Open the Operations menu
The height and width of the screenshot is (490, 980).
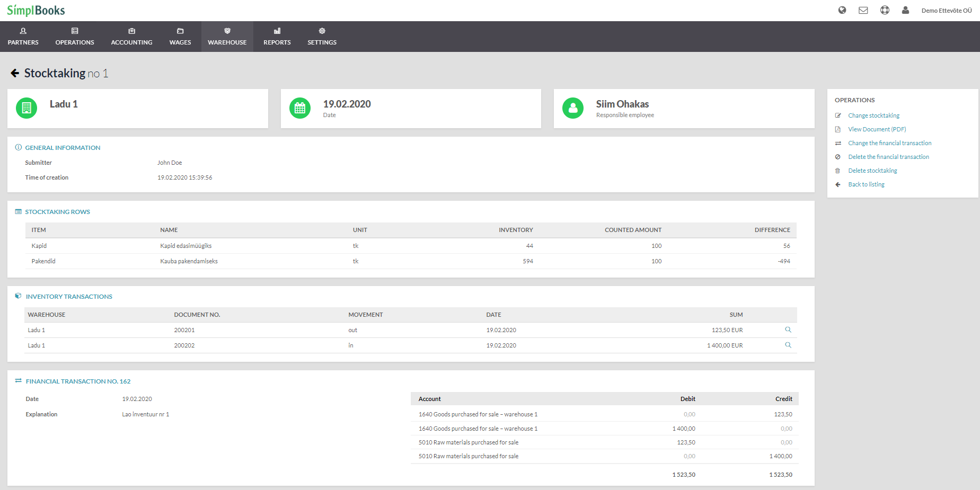(x=75, y=37)
